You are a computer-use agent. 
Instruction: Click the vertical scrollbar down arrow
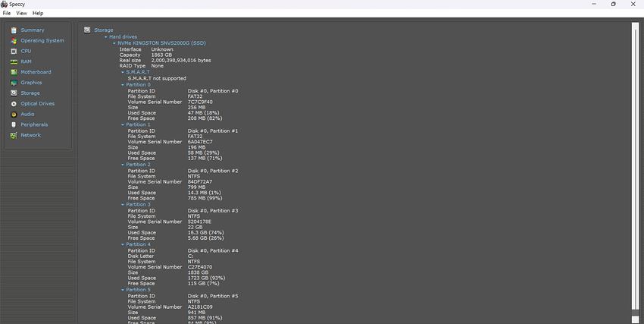point(635,319)
